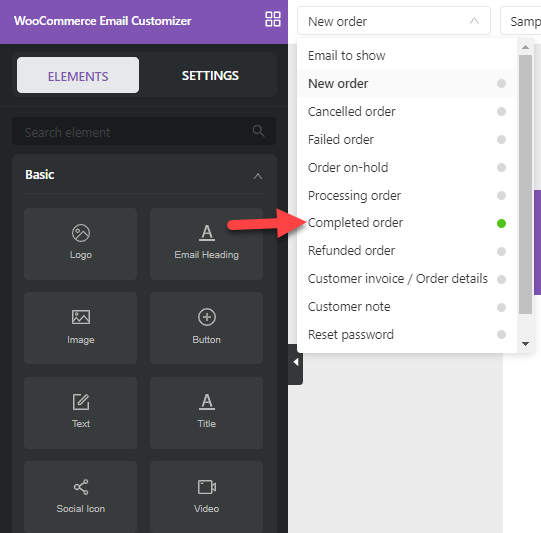Click the grey status dot for Reset password
The width and height of the screenshot is (541, 533).
[x=501, y=334]
